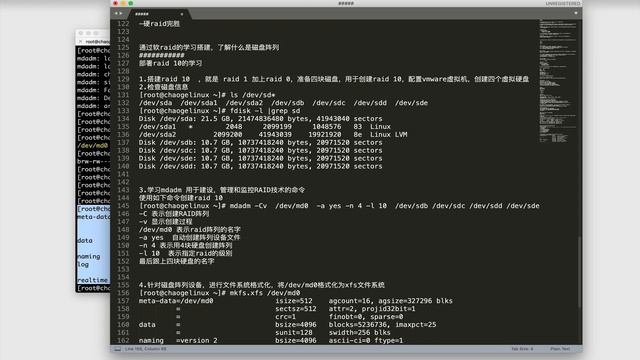
Task: Close the Sublime window with red button
Action: click(116, 3)
